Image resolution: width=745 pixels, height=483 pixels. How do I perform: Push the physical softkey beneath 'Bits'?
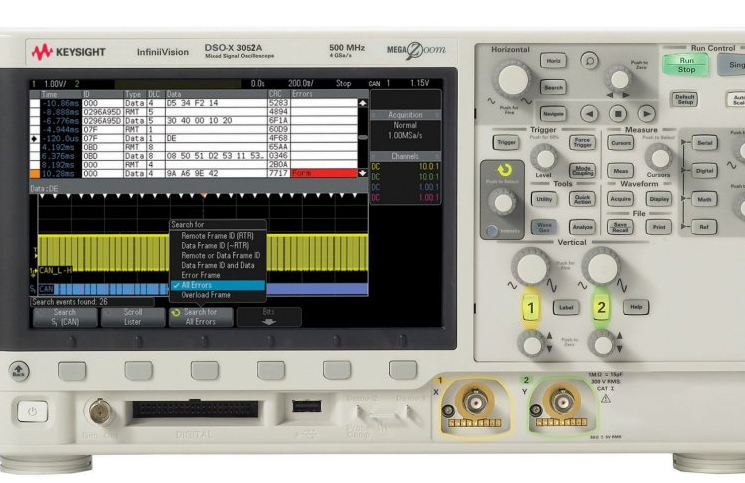pyautogui.click(x=271, y=370)
